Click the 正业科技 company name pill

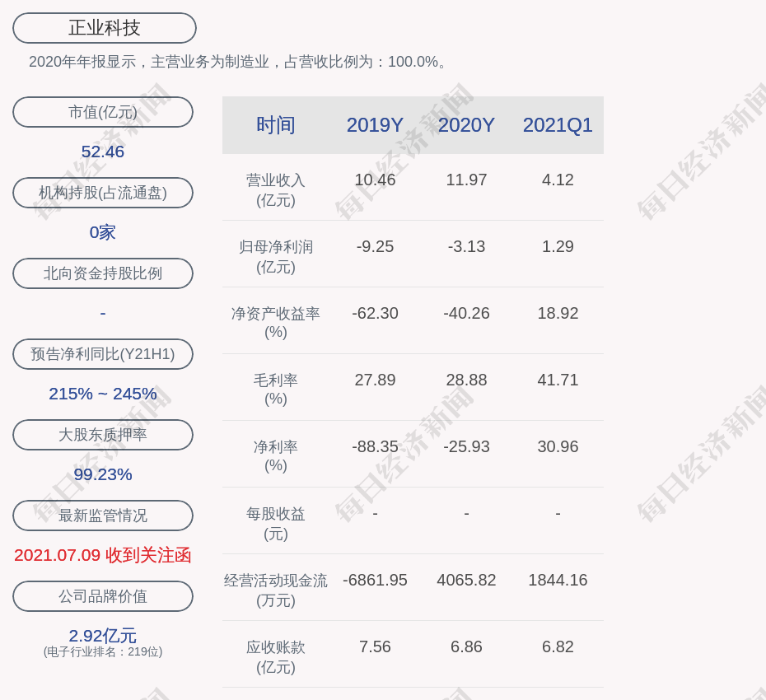(105, 28)
